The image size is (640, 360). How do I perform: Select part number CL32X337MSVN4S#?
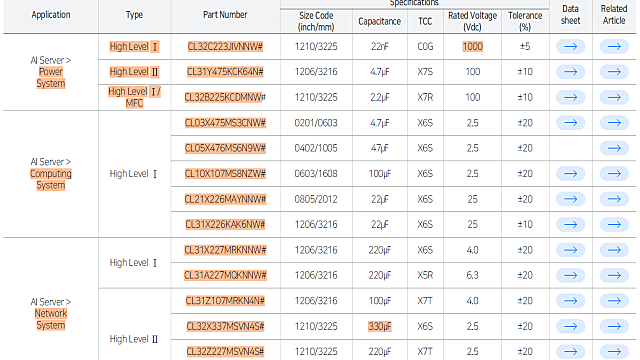pyautogui.click(x=225, y=326)
